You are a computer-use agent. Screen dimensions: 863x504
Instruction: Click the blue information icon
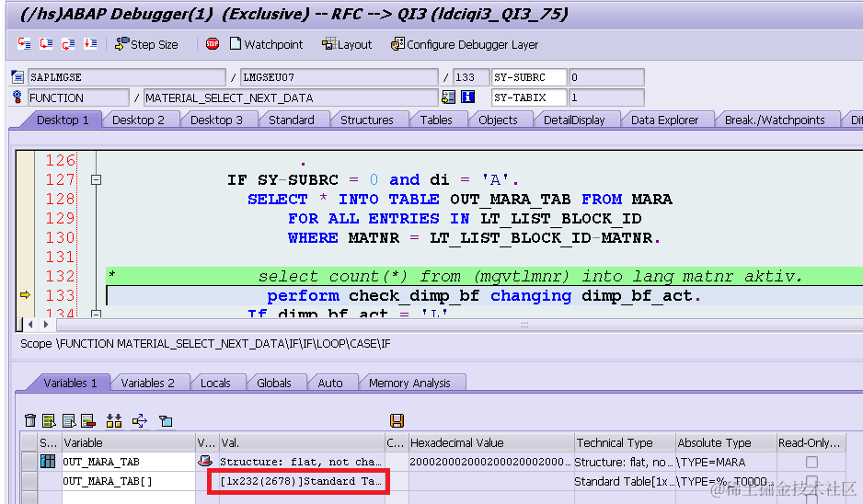point(467,97)
